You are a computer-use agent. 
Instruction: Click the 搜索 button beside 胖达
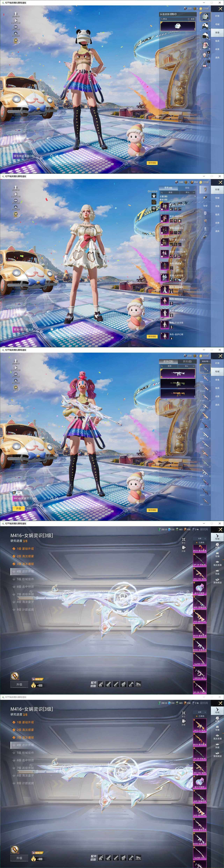point(193,19)
